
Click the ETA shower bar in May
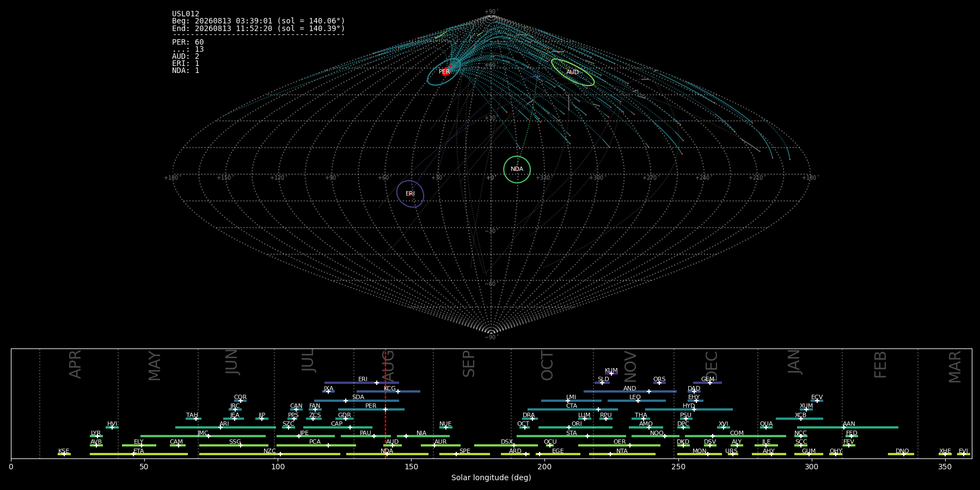tap(139, 454)
